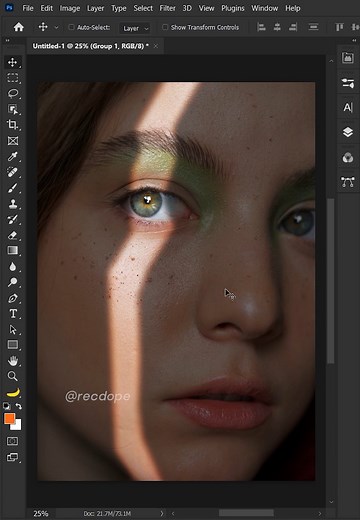The height and width of the screenshot is (520, 360).
Task: Open the Image menu
Action: tap(70, 8)
